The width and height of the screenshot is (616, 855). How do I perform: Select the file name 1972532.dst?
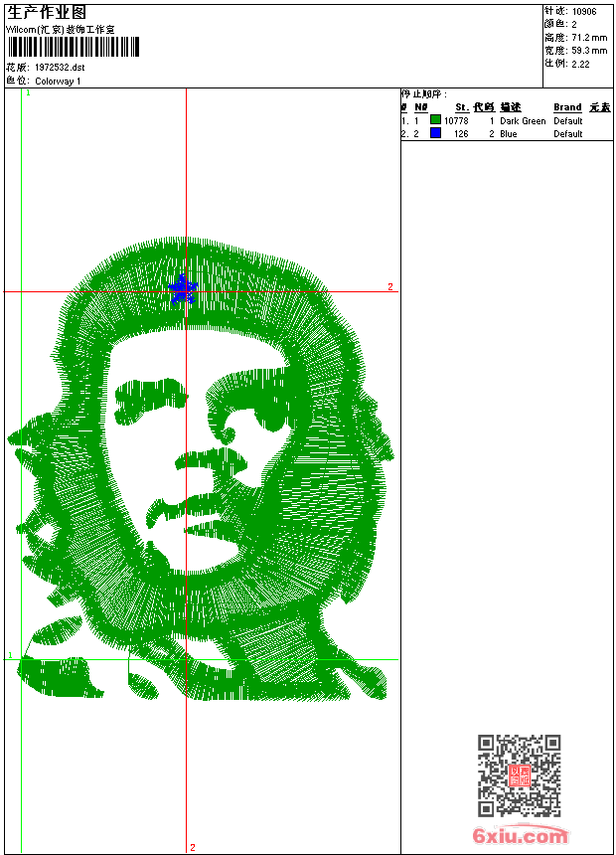coord(60,68)
